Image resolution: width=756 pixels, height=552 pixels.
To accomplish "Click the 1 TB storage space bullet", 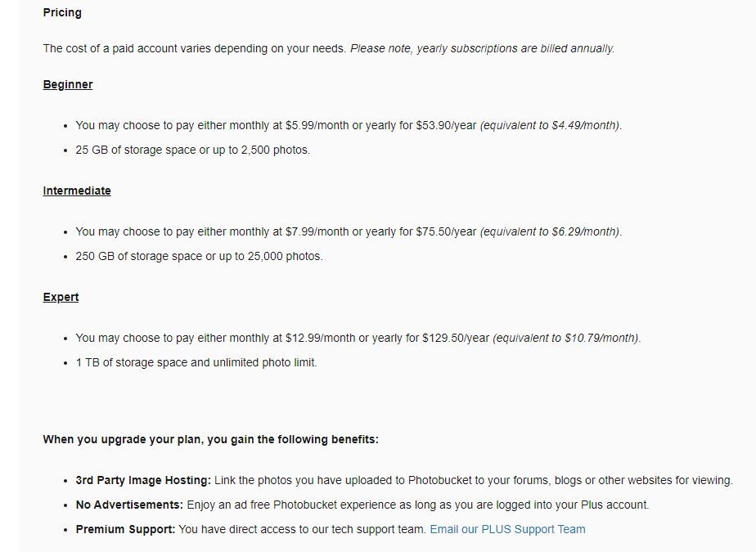I will tap(196, 362).
